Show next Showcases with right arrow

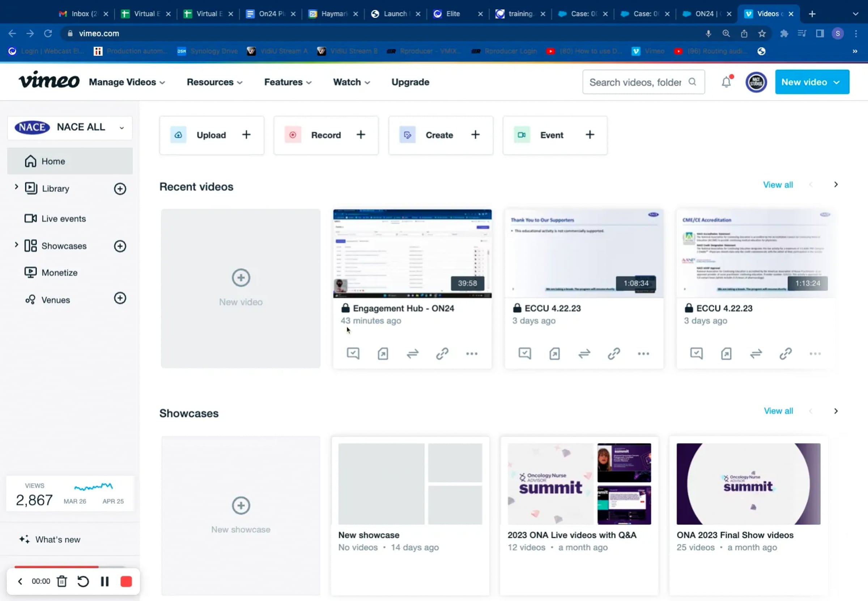click(x=835, y=411)
